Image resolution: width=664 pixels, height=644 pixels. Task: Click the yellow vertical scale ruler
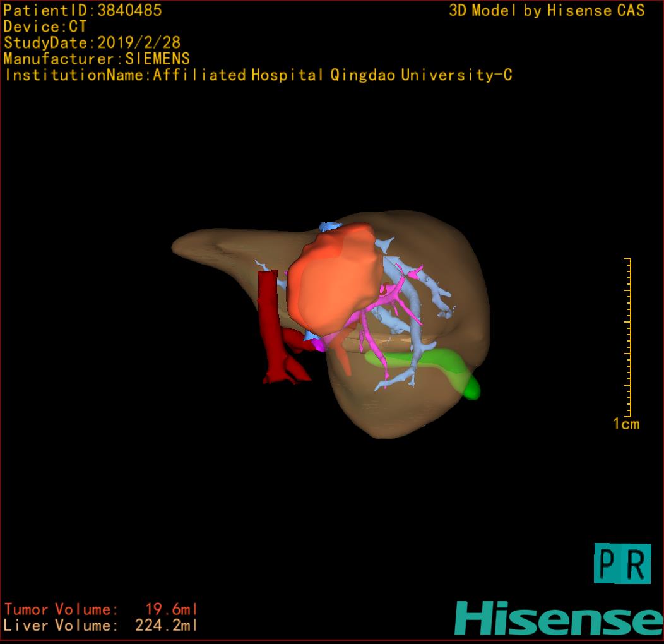tap(629, 337)
